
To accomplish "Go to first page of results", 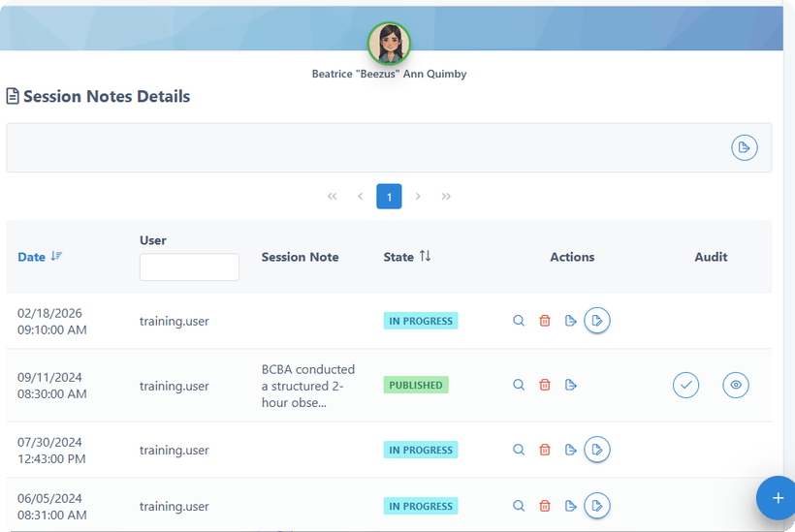I will click(333, 196).
